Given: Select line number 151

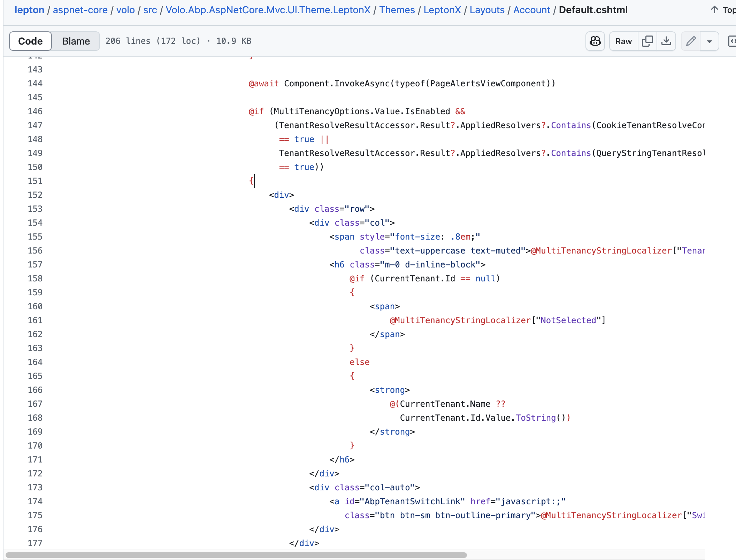Looking at the screenshot, I should [35, 181].
